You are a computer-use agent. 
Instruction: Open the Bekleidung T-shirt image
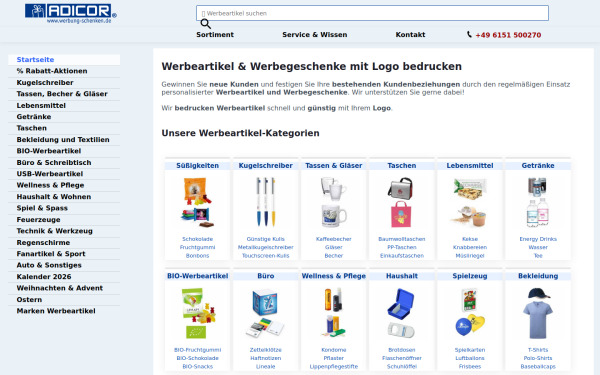pos(538,313)
